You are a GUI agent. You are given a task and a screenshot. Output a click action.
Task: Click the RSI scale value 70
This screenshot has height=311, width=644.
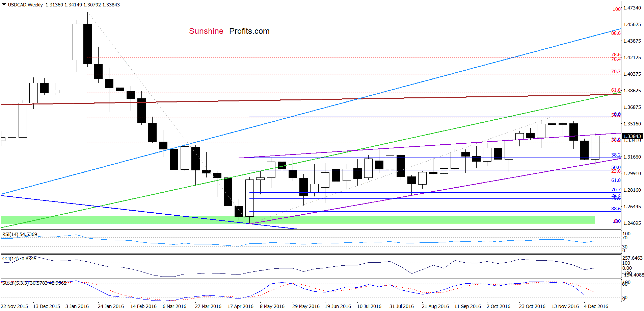[625, 238]
